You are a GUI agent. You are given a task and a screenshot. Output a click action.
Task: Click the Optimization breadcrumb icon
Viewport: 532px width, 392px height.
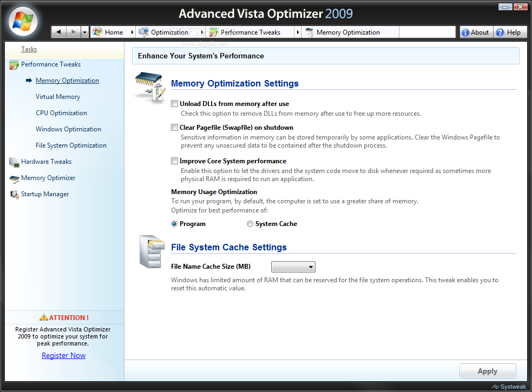(x=143, y=32)
